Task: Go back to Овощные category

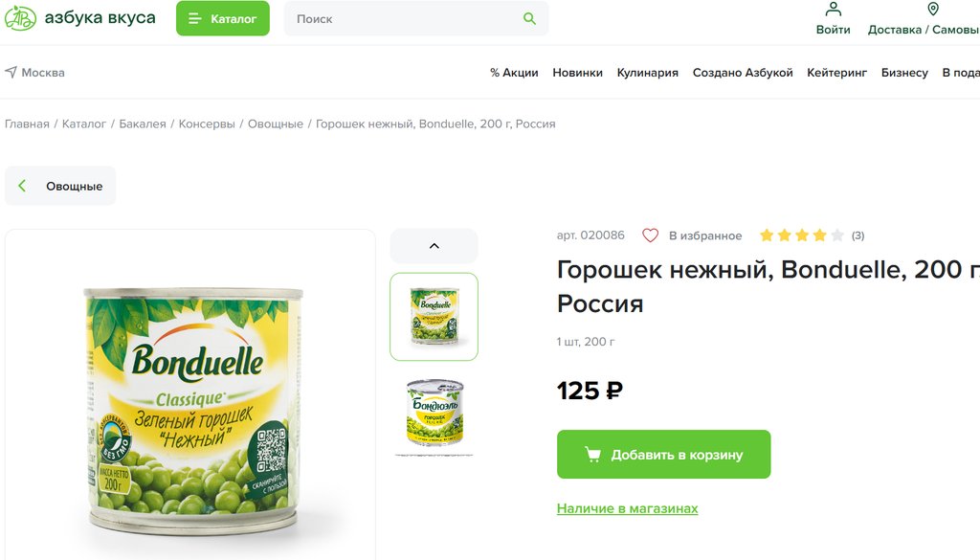Action: (x=60, y=186)
